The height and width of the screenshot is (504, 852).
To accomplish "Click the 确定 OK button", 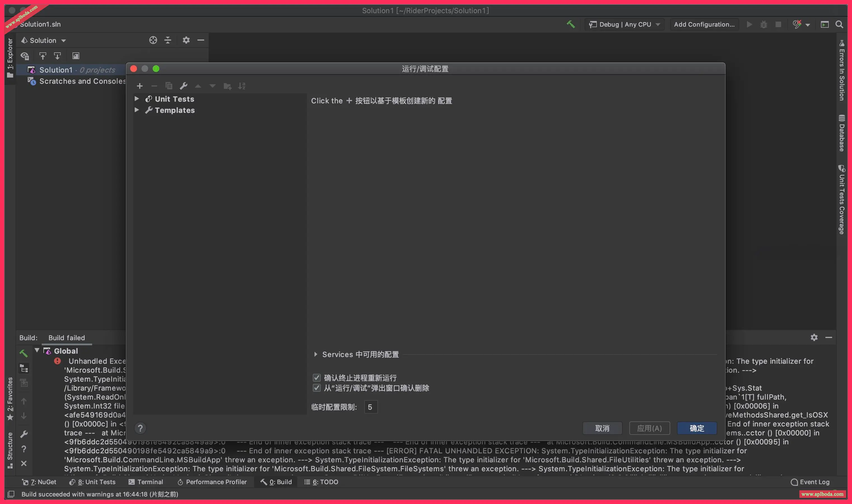I will pos(697,428).
